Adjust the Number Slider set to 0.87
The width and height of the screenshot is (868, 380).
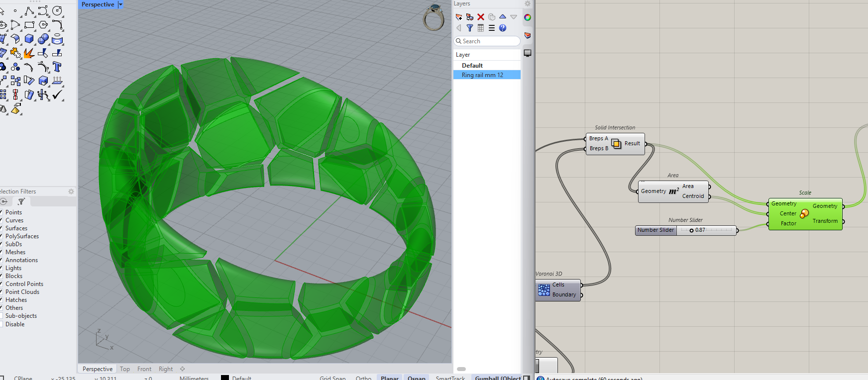coord(686,230)
